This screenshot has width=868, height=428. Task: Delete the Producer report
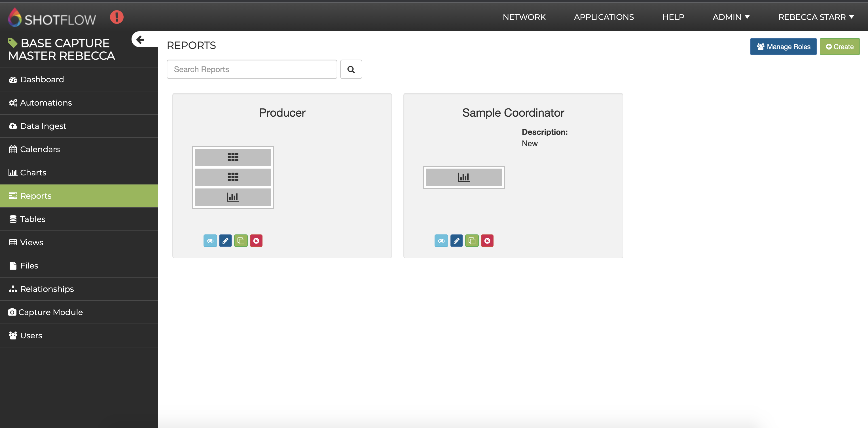256,241
